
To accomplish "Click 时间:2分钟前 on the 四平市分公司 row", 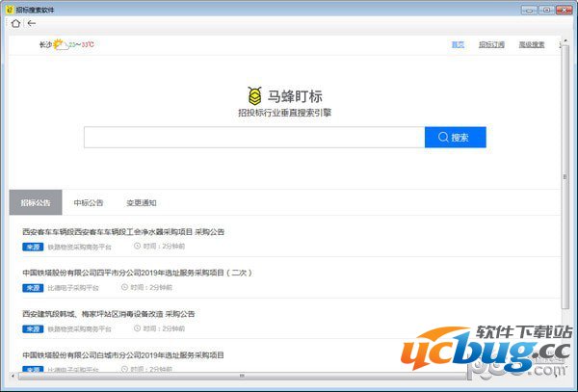I will [151, 287].
